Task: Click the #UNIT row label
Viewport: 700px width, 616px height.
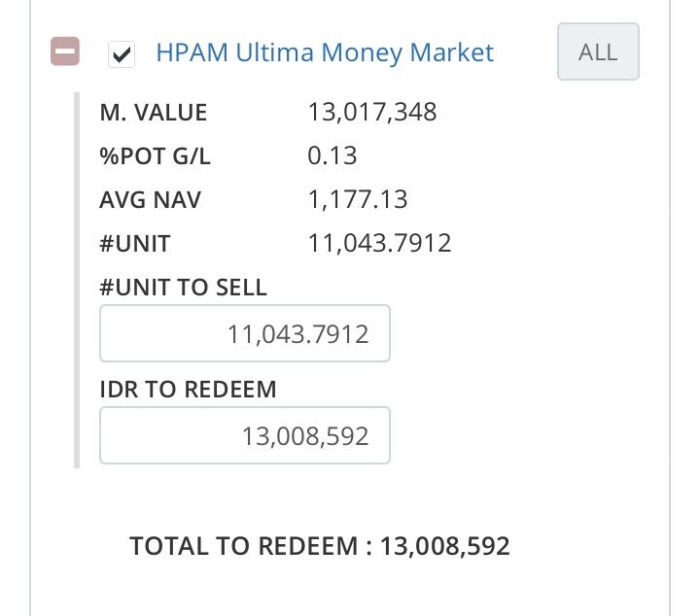Action: coord(135,243)
